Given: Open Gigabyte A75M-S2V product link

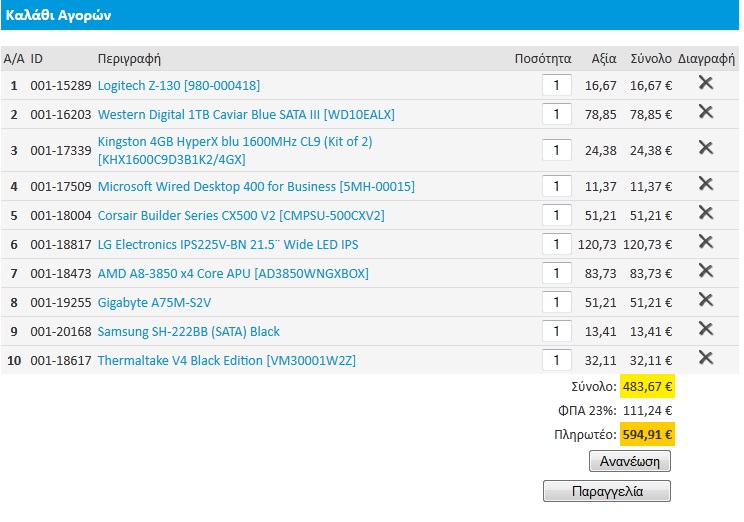Looking at the screenshot, I should pyautogui.click(x=154, y=302).
